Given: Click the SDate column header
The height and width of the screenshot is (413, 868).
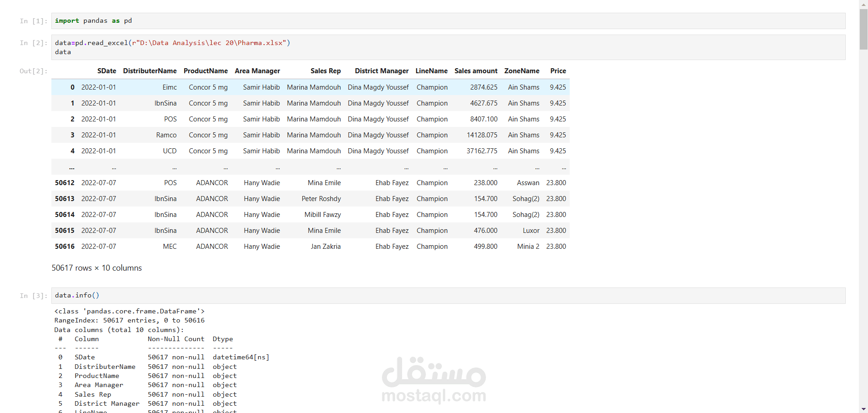Looking at the screenshot, I should point(107,71).
